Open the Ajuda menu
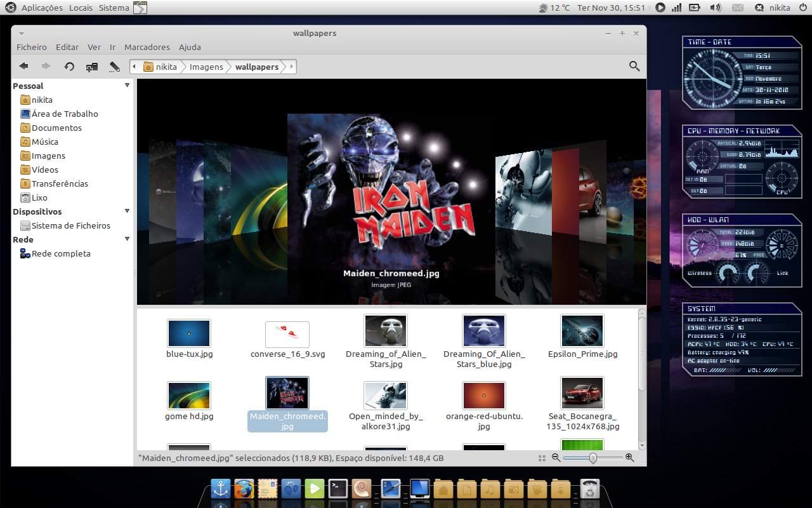This screenshot has width=812, height=508. coord(190,47)
